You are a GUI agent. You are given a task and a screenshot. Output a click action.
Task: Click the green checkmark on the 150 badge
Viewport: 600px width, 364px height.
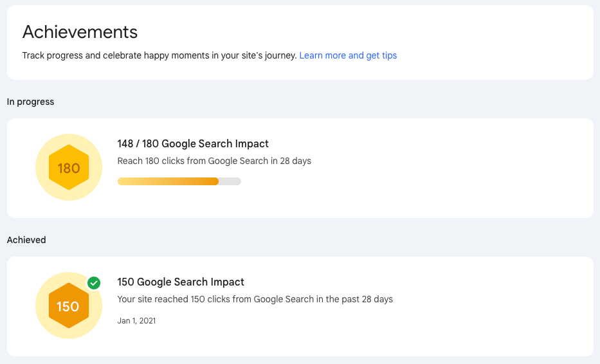[x=94, y=283]
